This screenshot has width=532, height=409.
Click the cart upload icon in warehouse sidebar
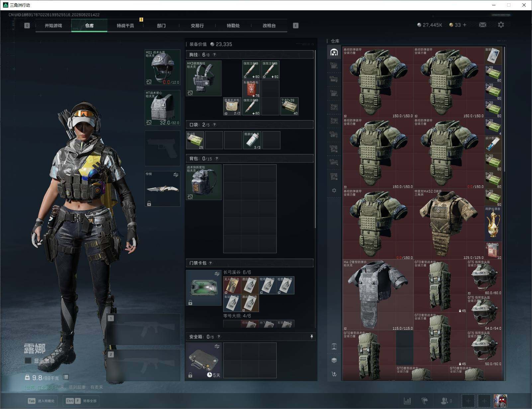pyautogui.click(x=334, y=374)
